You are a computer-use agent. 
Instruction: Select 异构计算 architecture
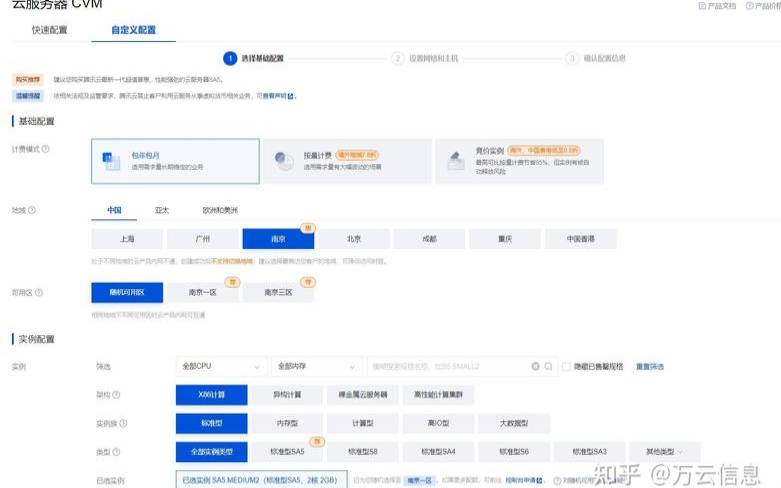[287, 395]
